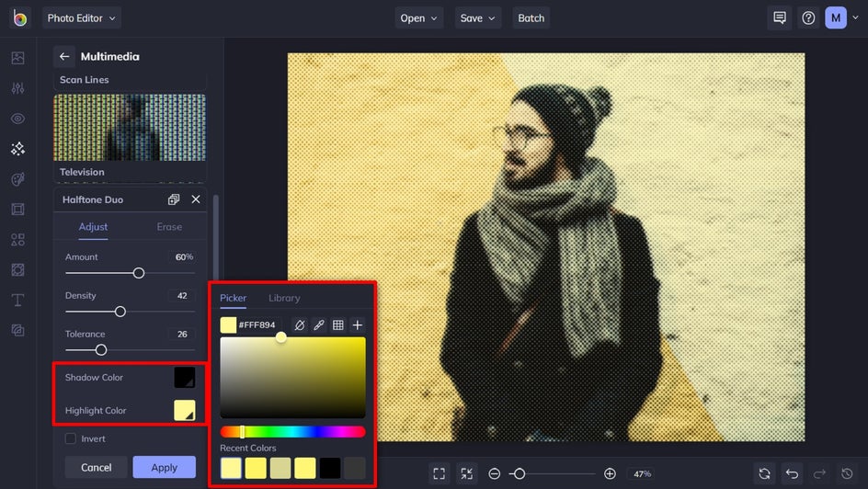Image resolution: width=868 pixels, height=489 pixels.
Task: Open the Frames icon in sidebar
Action: (x=17, y=209)
